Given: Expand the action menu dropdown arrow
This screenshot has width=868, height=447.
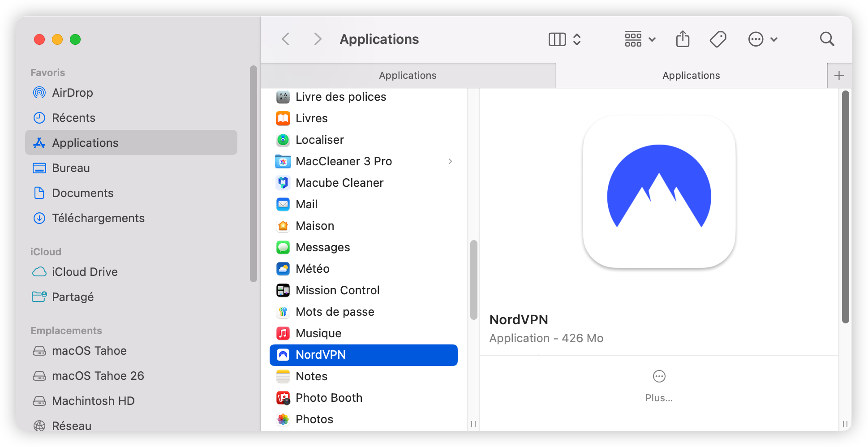Looking at the screenshot, I should [x=774, y=39].
